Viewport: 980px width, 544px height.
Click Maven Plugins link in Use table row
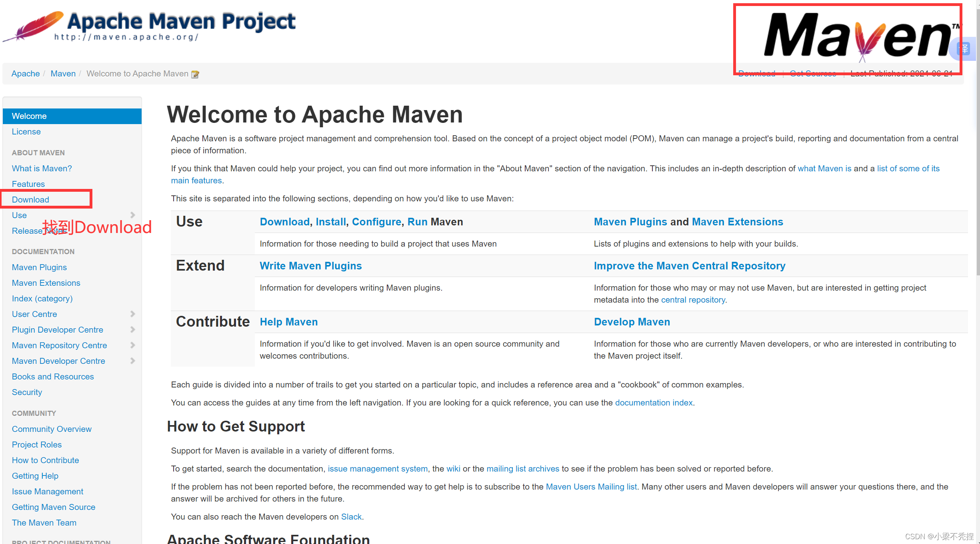[630, 222]
